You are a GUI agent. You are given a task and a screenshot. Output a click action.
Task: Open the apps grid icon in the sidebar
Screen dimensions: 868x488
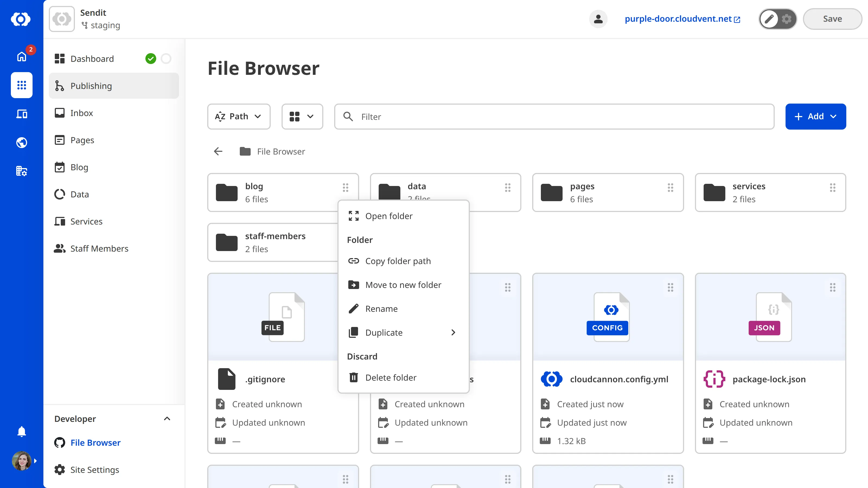click(21, 85)
